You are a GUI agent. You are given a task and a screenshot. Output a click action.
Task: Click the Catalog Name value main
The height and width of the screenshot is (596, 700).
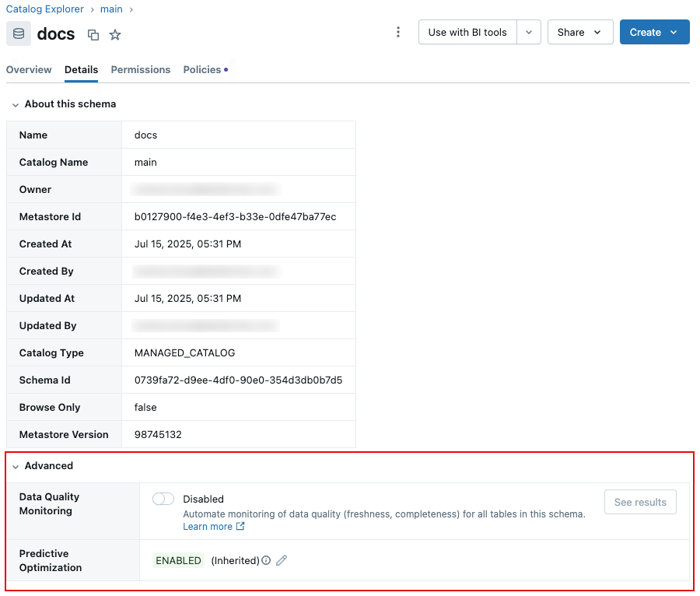coord(145,162)
